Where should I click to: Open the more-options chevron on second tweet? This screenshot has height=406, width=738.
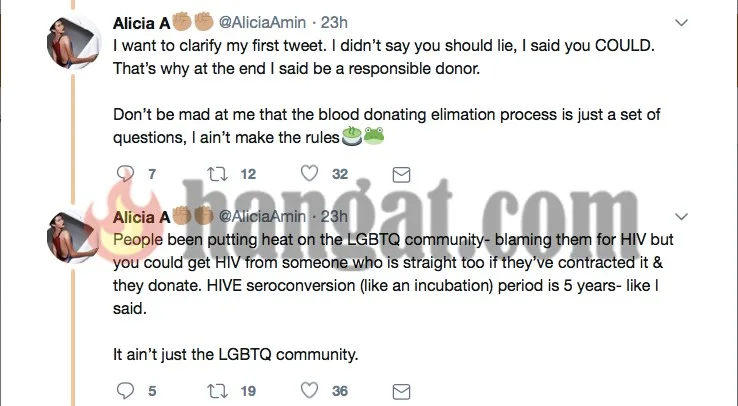tap(682, 216)
